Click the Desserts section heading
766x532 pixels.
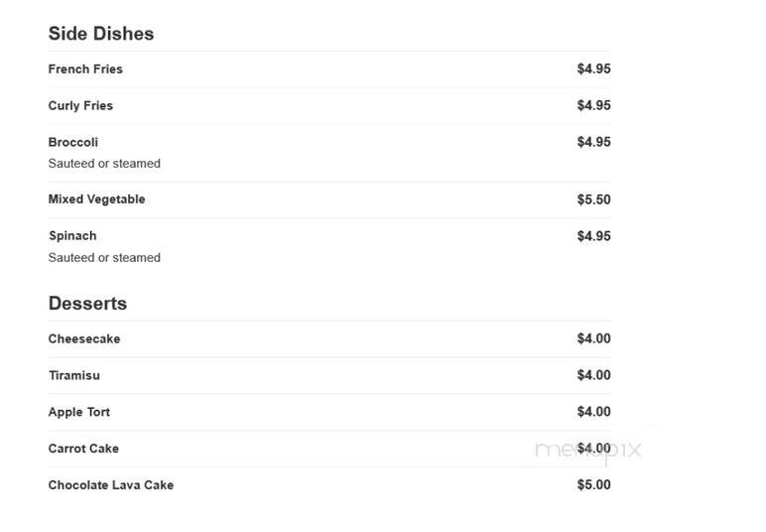pyautogui.click(x=88, y=304)
